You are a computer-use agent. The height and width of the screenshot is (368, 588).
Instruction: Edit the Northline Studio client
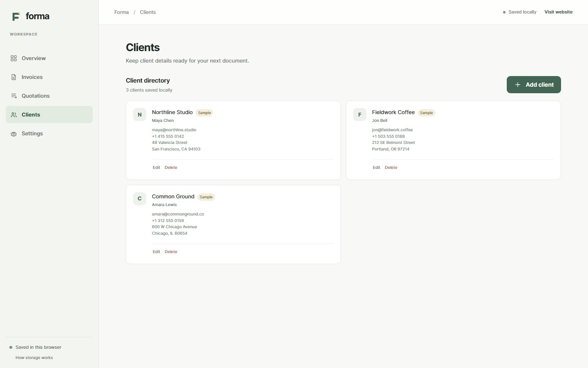tap(156, 168)
